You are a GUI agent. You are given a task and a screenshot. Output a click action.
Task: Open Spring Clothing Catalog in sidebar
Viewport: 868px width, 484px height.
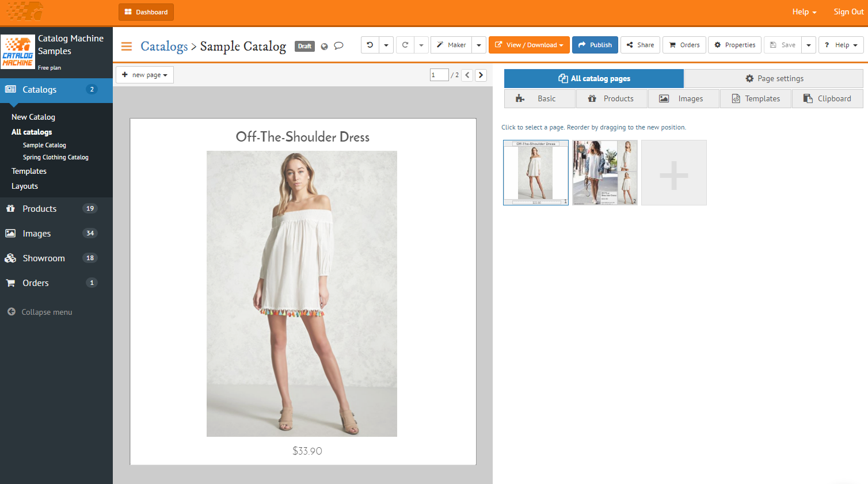point(56,157)
